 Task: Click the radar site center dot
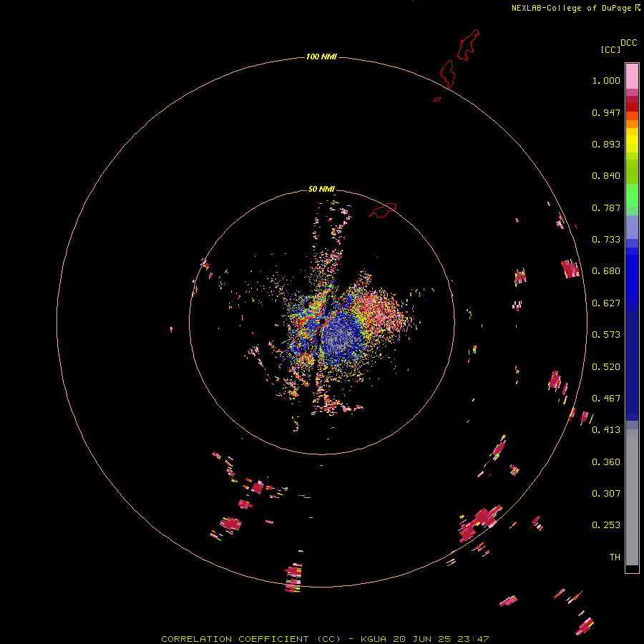(x=323, y=321)
